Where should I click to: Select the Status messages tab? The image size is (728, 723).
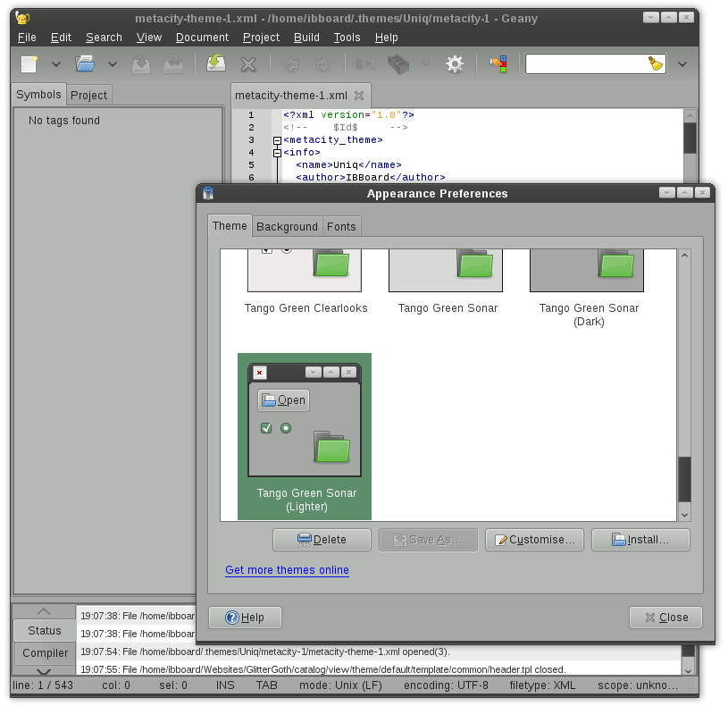(44, 631)
